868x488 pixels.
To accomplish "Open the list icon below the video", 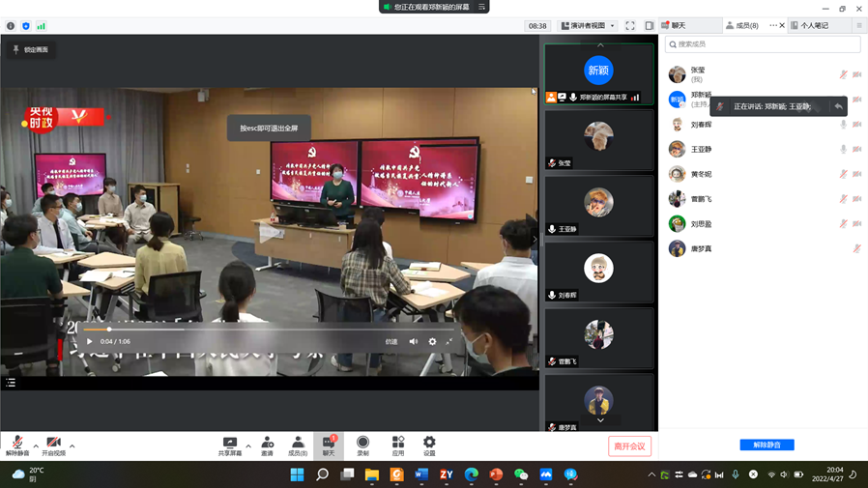I will coord(11,383).
